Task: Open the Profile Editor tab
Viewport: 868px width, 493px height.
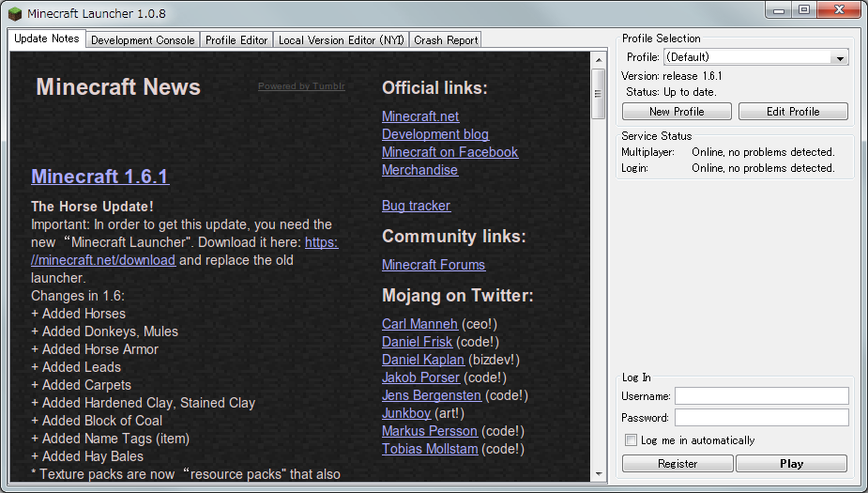Action: 236,39
